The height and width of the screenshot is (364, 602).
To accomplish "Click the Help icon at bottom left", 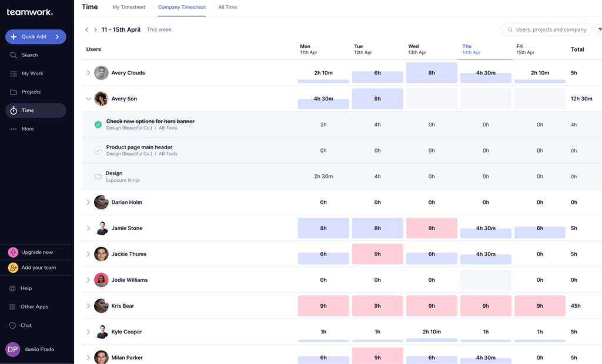I will click(13, 288).
